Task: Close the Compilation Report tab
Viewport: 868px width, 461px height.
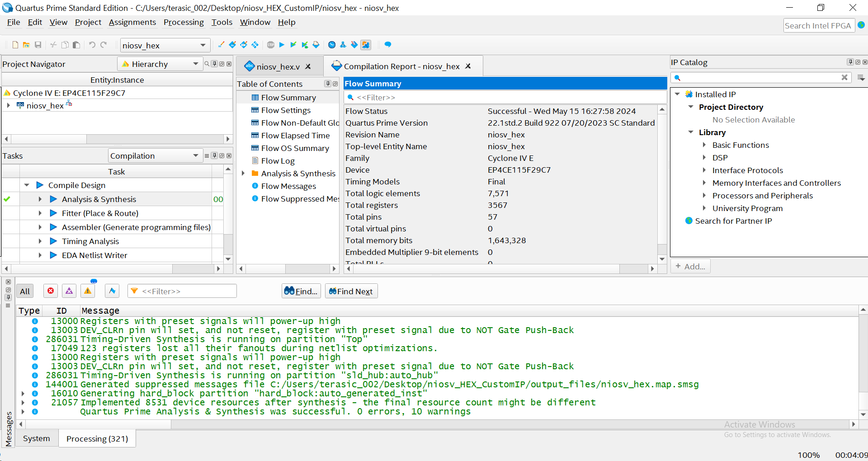Action: pyautogui.click(x=468, y=66)
